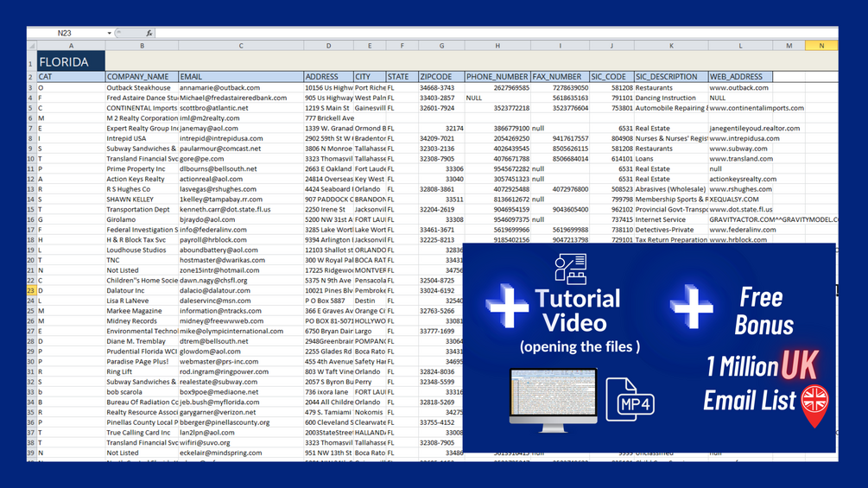
Task: Select column G header
Action: coord(441,46)
